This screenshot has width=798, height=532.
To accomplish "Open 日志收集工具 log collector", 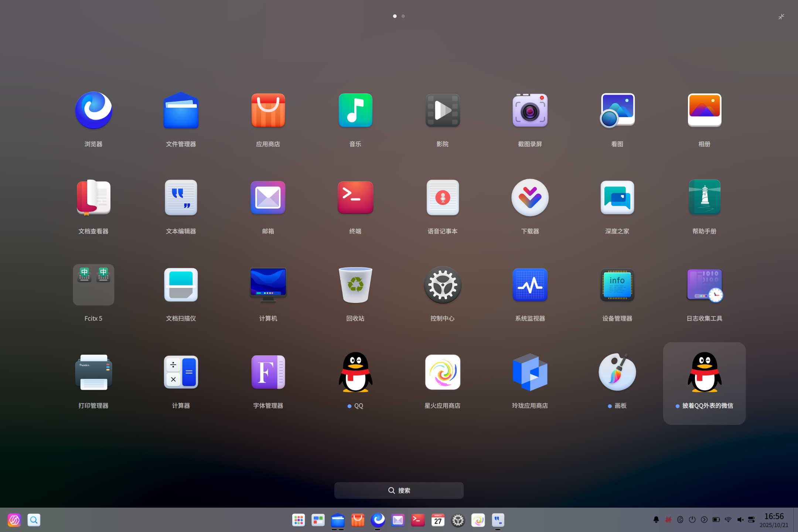I will (x=705, y=285).
